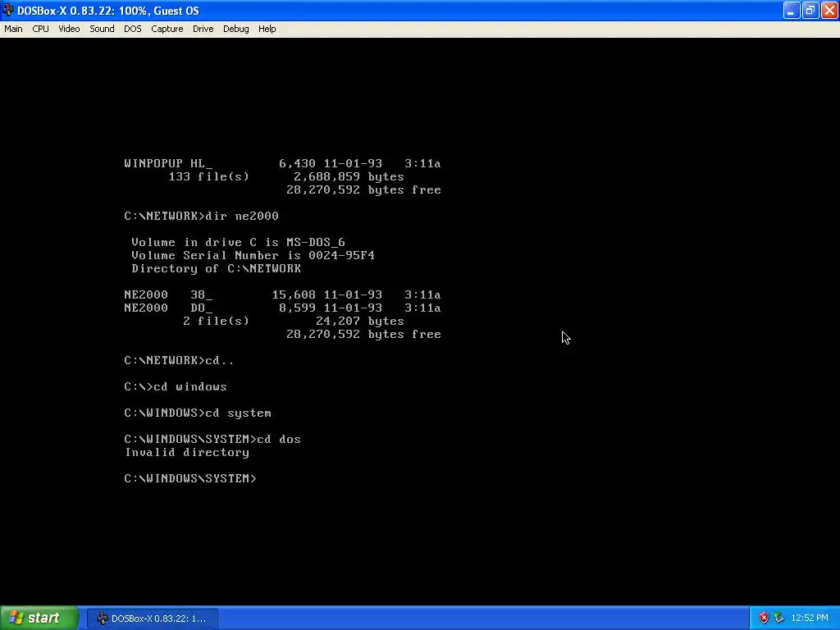Image resolution: width=840 pixels, height=630 pixels.
Task: Open the DOS menu
Action: [x=133, y=29]
